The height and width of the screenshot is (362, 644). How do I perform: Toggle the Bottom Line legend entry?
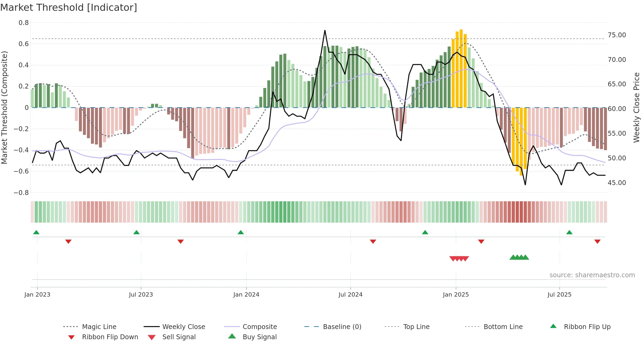[494, 327]
